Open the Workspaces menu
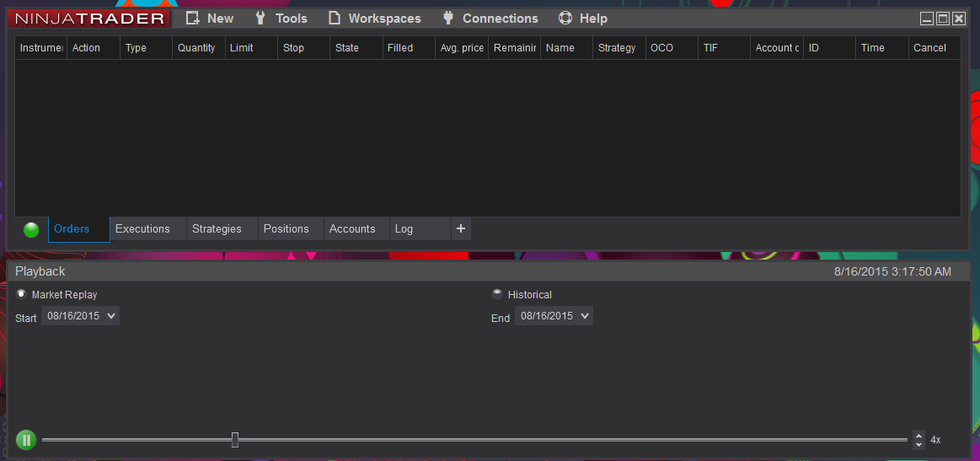Screen dimensions: 980x461 pos(375,19)
